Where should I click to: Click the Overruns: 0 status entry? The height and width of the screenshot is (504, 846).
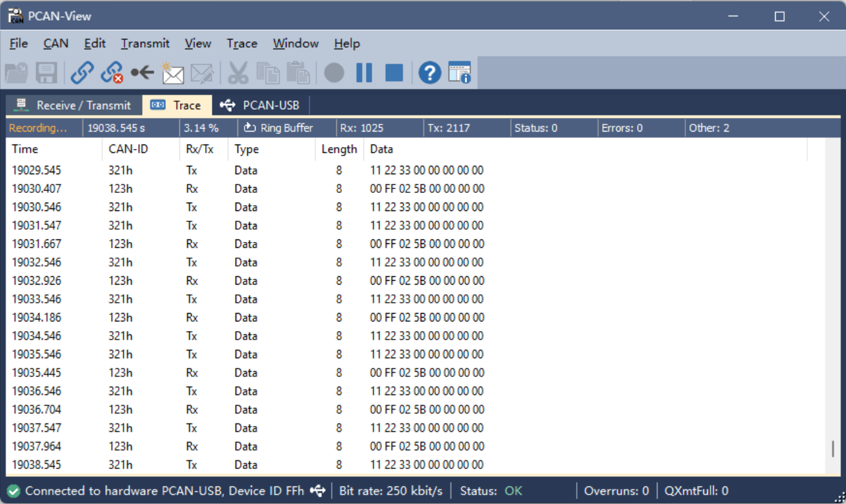[x=616, y=491]
